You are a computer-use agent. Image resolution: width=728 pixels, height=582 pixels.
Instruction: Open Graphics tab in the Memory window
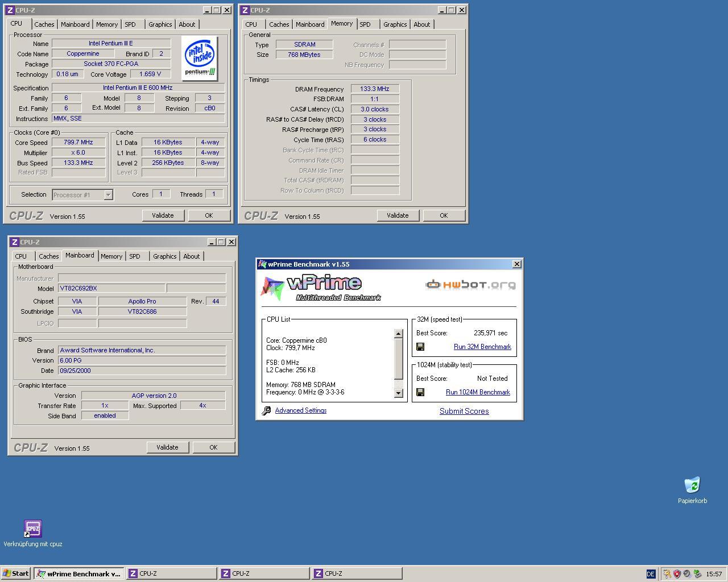click(x=395, y=24)
